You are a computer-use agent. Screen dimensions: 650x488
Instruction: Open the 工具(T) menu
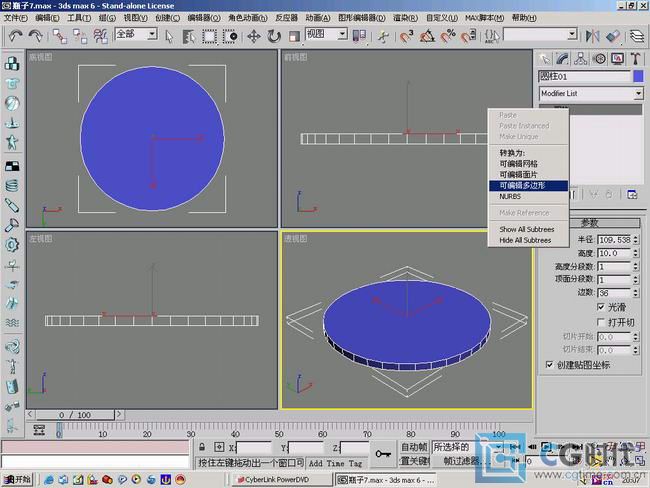click(x=79, y=18)
